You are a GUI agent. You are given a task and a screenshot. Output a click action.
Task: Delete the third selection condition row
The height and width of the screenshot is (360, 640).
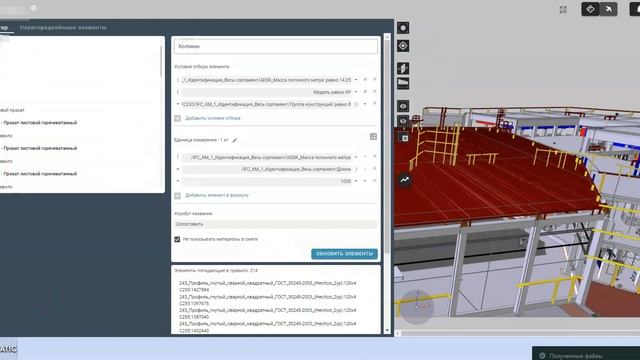(x=374, y=104)
